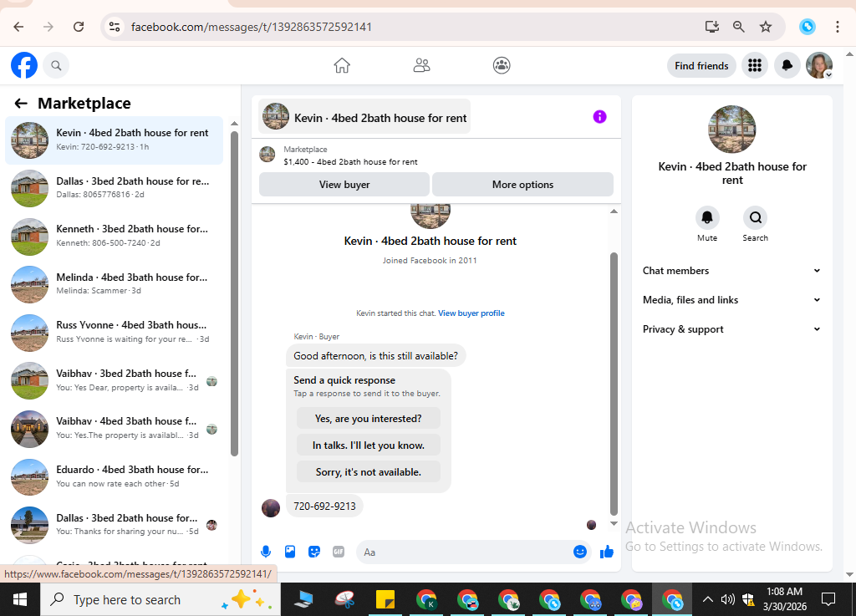Open Russ Yvonne 4bed 3bath conversation
856x616 pixels.
coord(114,333)
